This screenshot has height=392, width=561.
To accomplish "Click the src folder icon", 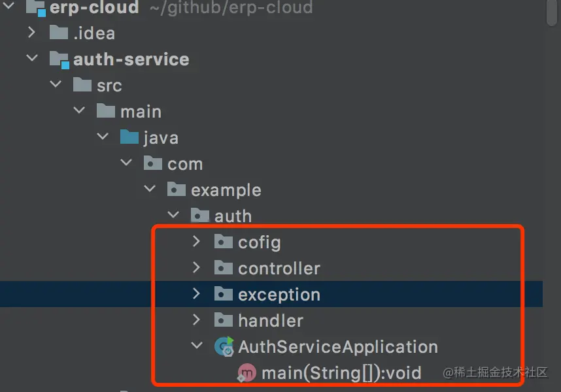I will click(82, 85).
